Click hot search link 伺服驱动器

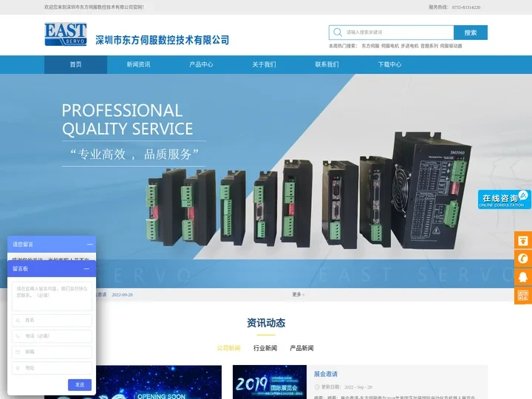[451, 46]
